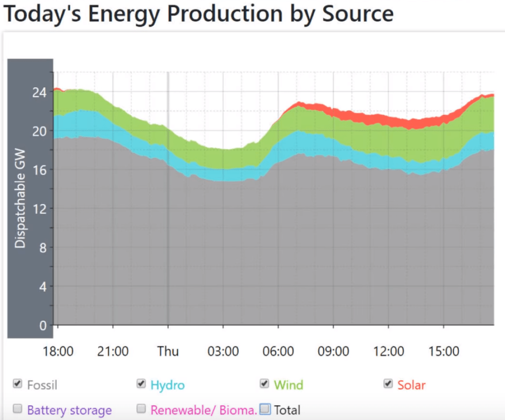
Task: Enable the Battery storage checkbox
Action: click(18, 409)
